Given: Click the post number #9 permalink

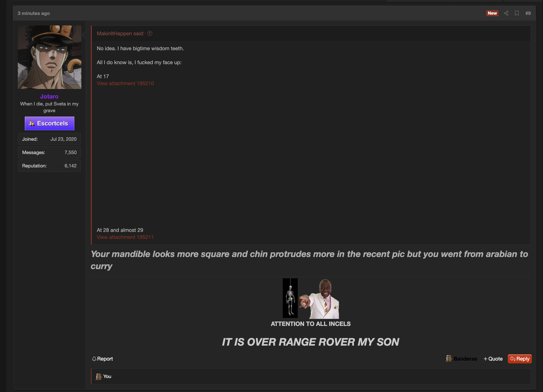Looking at the screenshot, I should click(x=528, y=13).
